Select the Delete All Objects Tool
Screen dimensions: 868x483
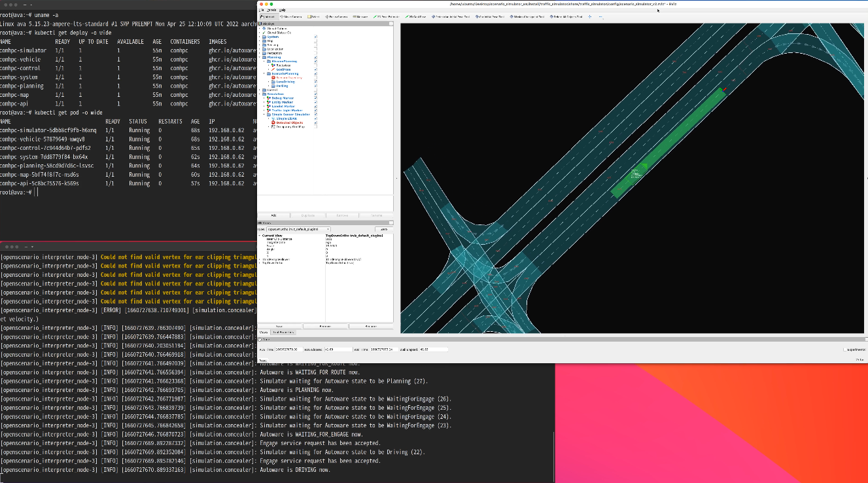click(566, 16)
